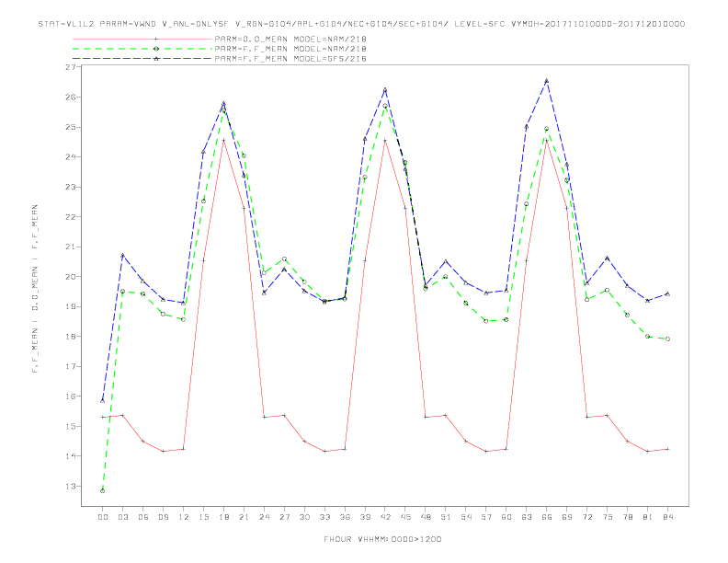Click y-axis tick value 14
Viewport: 728px width, 563px height.
point(70,455)
